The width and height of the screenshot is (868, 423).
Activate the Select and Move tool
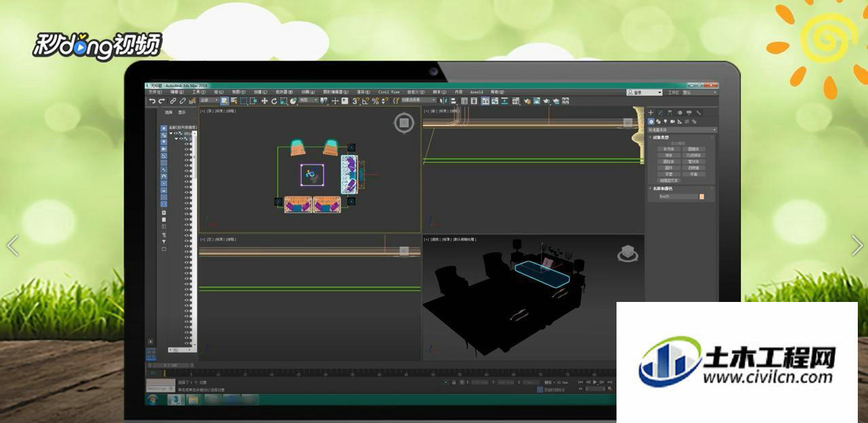(264, 101)
